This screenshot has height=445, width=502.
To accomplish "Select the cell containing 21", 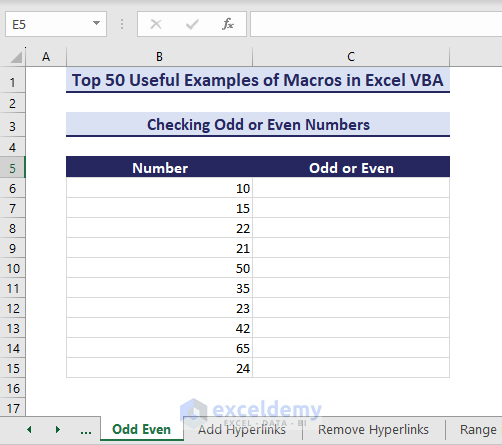I will point(159,248).
